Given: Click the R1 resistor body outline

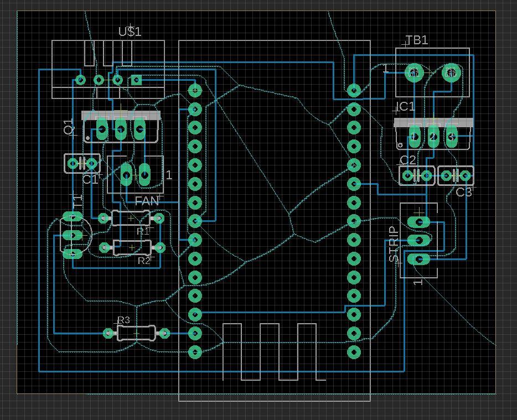Looking at the screenshot, I should point(131,218).
